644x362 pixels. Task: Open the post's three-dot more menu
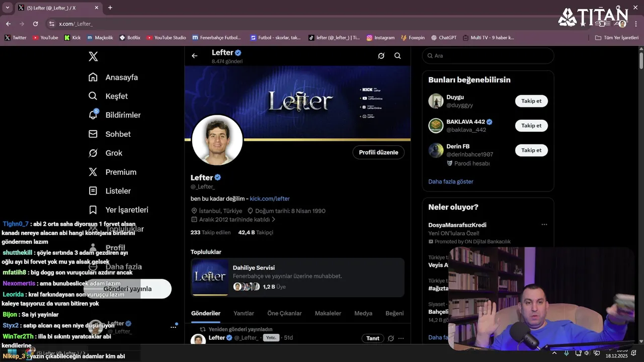(x=401, y=338)
